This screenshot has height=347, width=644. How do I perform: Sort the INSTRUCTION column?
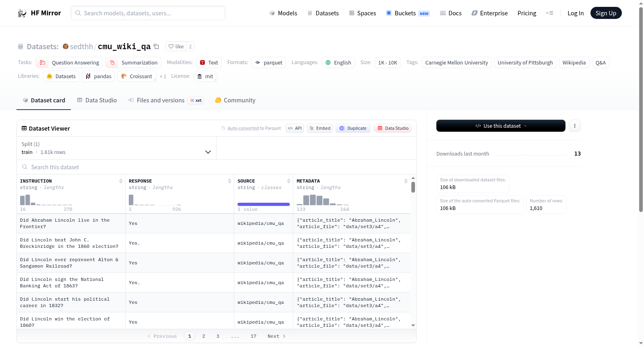point(121,181)
